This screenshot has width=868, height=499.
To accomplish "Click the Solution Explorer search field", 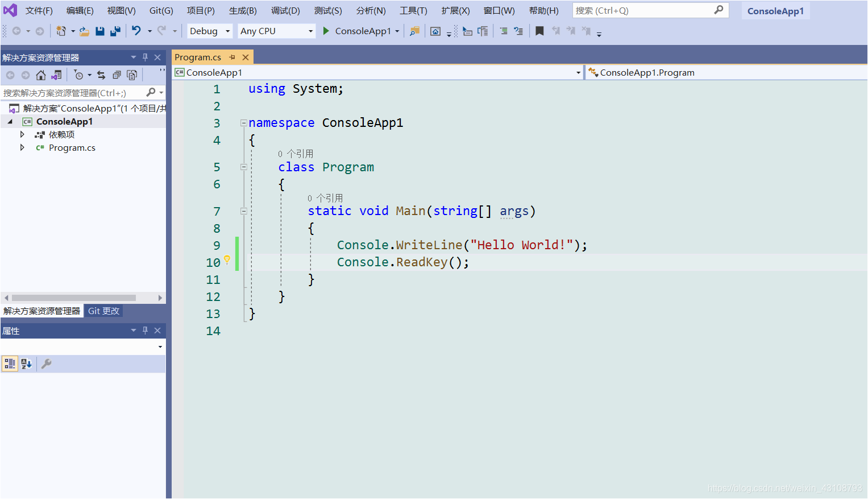I will tap(74, 93).
